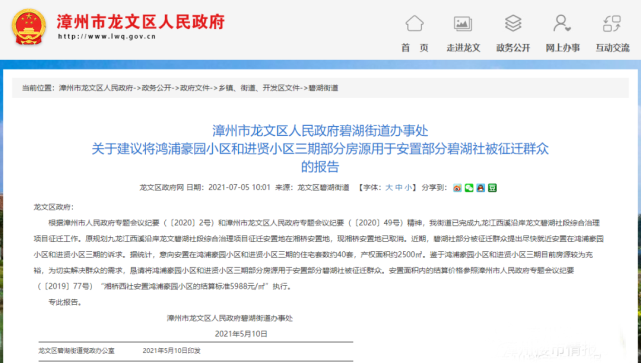Share article to QQ
641x363 pixels.
pyautogui.click(x=480, y=188)
